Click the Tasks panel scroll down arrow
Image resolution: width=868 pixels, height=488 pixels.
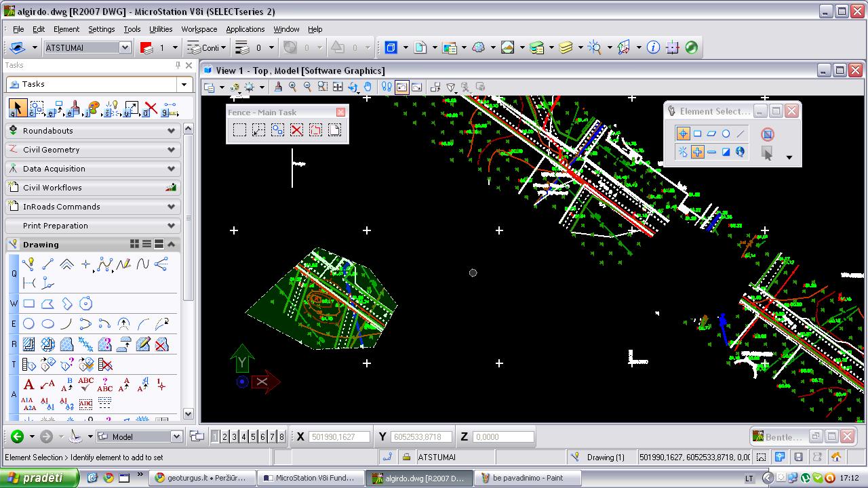tap(188, 414)
